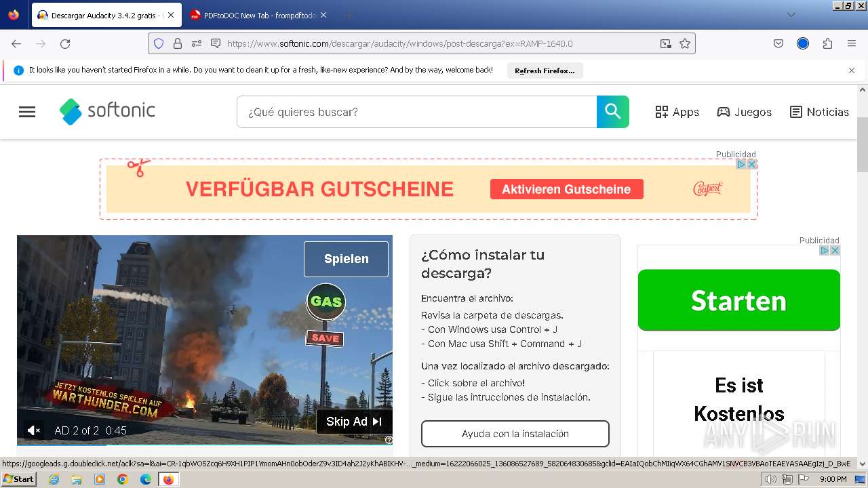Click the video ad progress bar
Viewport: 868px width, 488px height.
click(204, 445)
